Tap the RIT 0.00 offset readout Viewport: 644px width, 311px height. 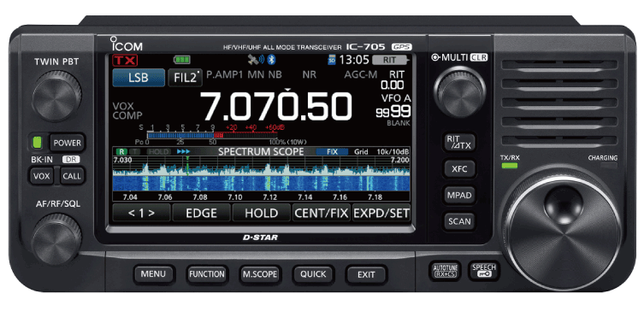[393, 85]
